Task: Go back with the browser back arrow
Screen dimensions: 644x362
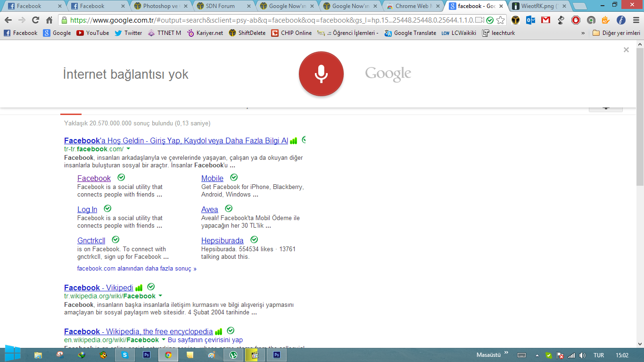Action: coord(8,20)
